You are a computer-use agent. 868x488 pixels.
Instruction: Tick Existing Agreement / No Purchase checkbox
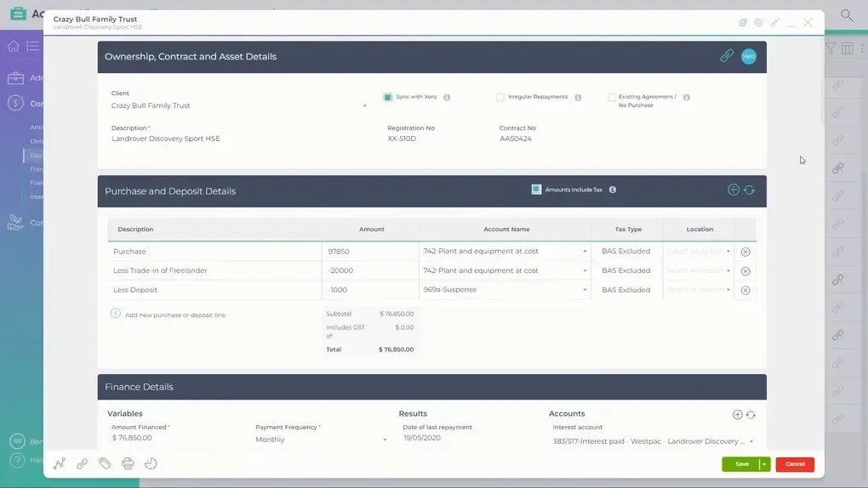click(x=611, y=98)
